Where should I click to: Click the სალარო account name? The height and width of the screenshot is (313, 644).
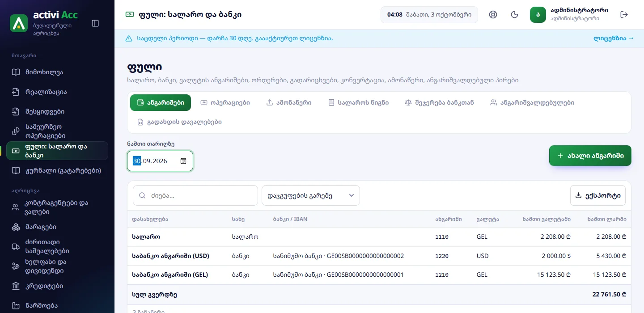146,237
